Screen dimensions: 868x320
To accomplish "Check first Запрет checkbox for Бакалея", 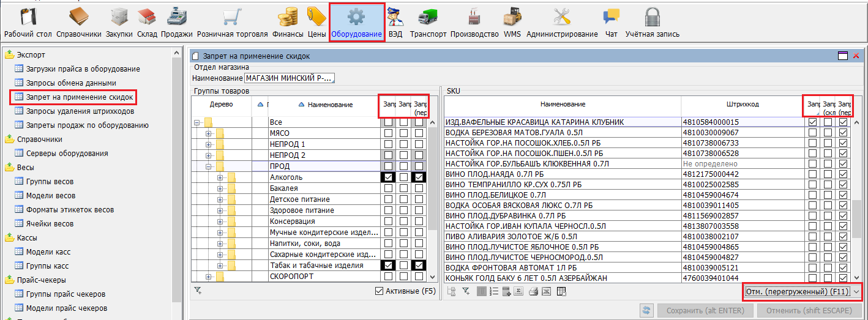I will tap(387, 188).
